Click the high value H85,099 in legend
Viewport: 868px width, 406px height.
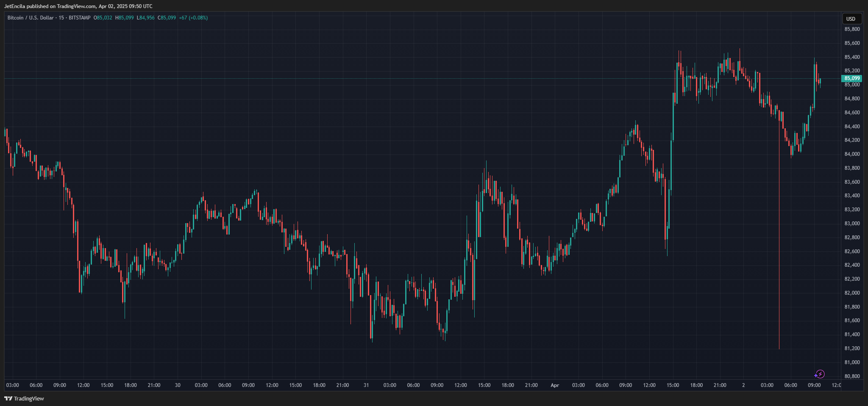pos(125,18)
